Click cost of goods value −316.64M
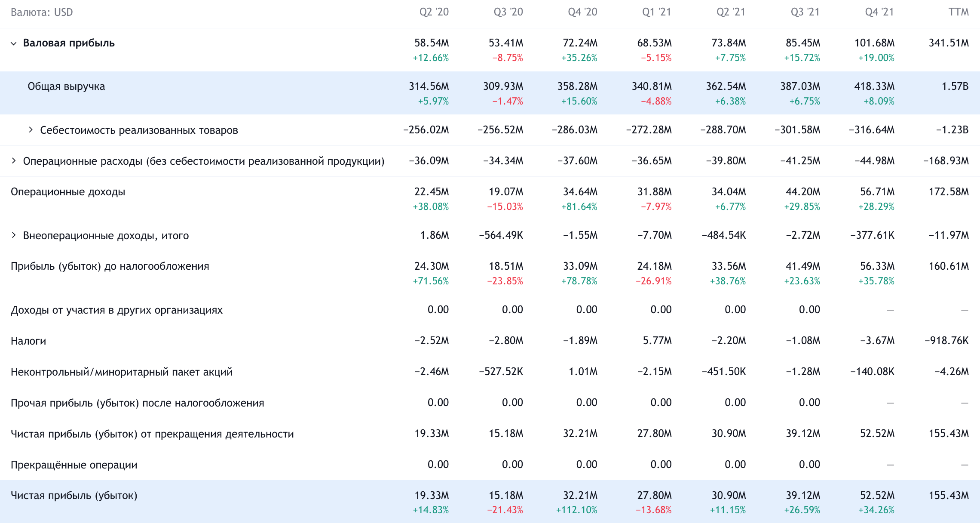Screen dimensions: 980x524 tap(872, 130)
